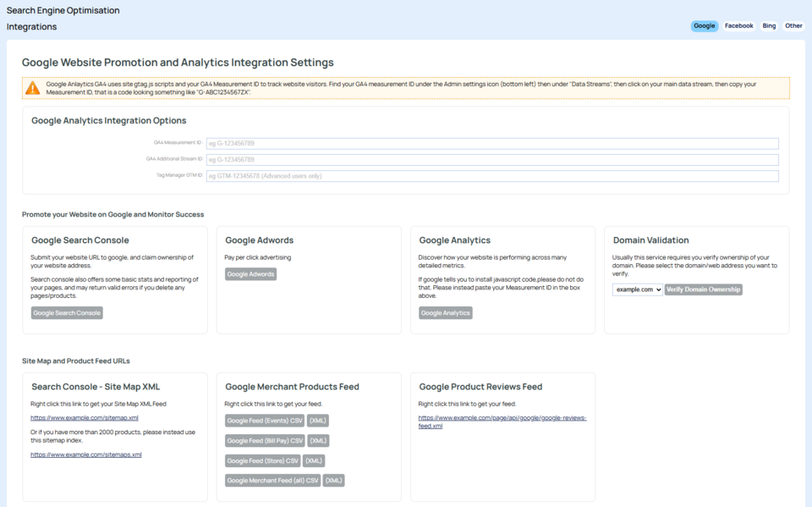Click the Site Map and Product Feed URLs label
Screen dimensions: 812x507
pos(75,361)
